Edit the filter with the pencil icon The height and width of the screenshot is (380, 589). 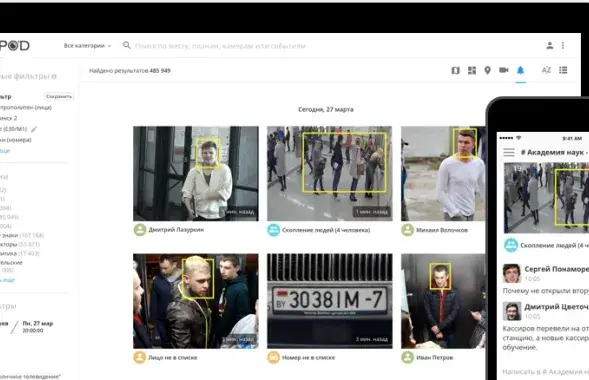(x=34, y=129)
